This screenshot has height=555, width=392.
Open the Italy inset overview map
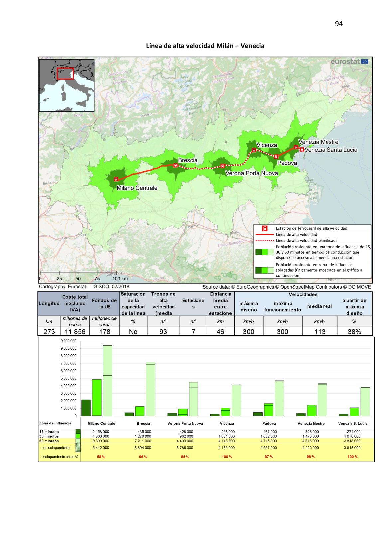coord(66,86)
